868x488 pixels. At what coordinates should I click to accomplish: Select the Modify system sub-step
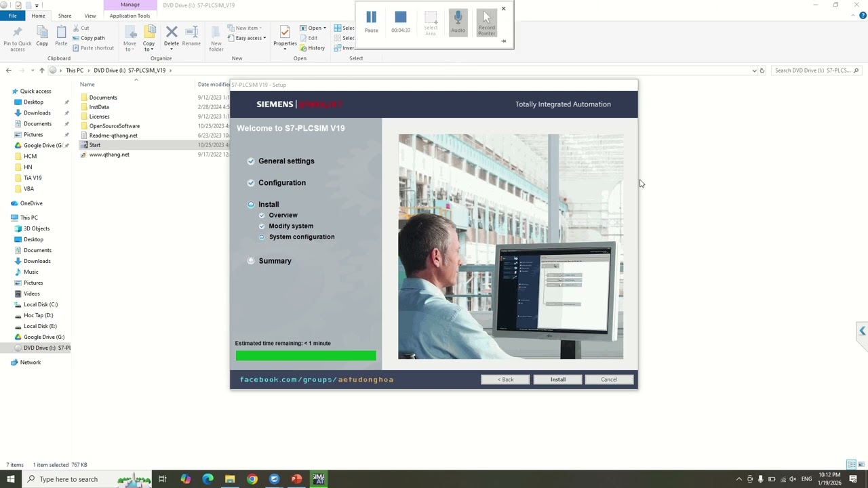click(x=291, y=226)
